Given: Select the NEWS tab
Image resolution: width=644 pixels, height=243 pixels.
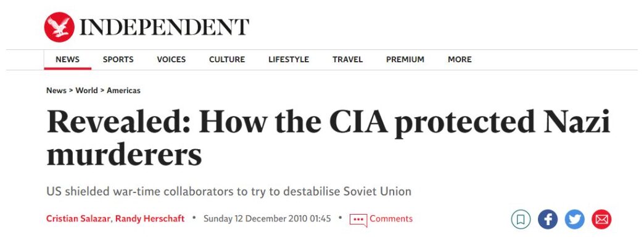Looking at the screenshot, I should (x=68, y=60).
